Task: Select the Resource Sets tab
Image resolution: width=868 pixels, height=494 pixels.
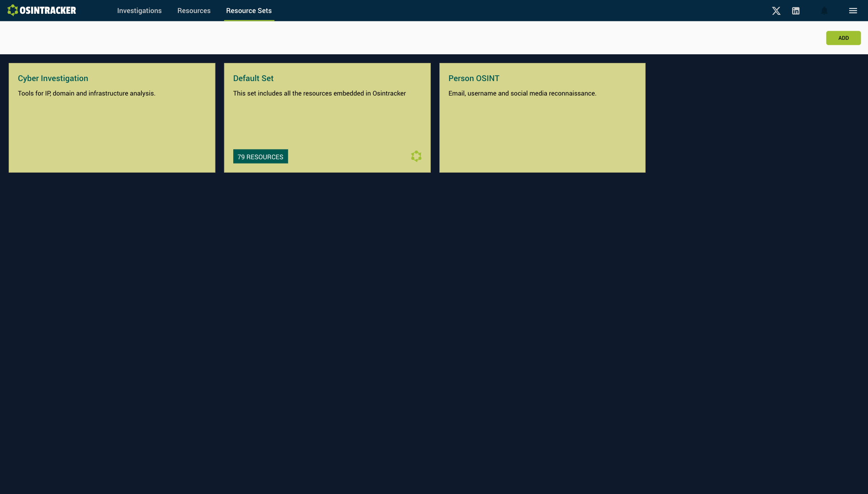Action: (249, 11)
